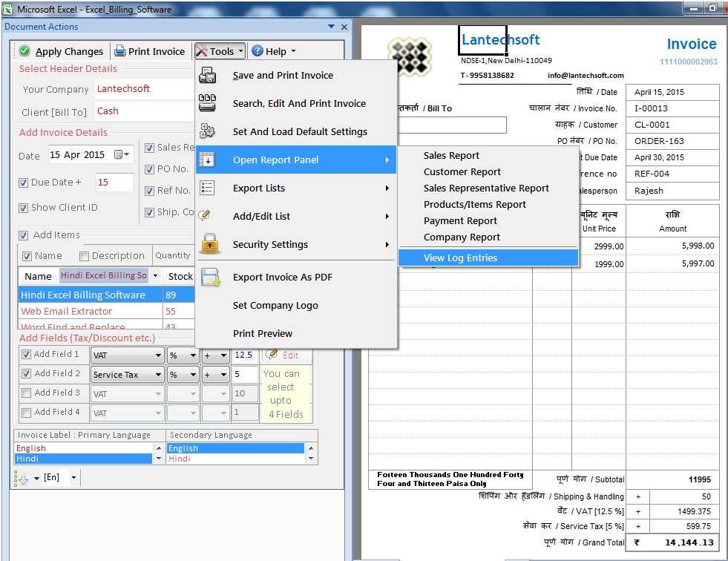Choose Save and Print Invoice from Tools menu

[x=296, y=75]
